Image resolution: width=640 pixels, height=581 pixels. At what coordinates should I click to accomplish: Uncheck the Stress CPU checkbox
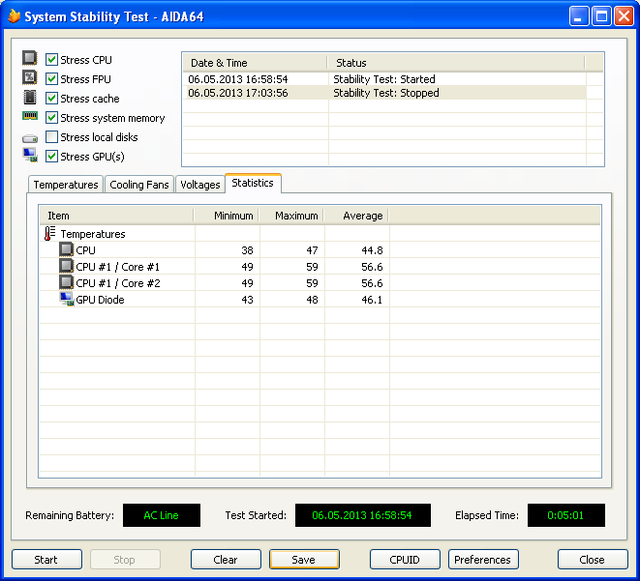[52, 60]
